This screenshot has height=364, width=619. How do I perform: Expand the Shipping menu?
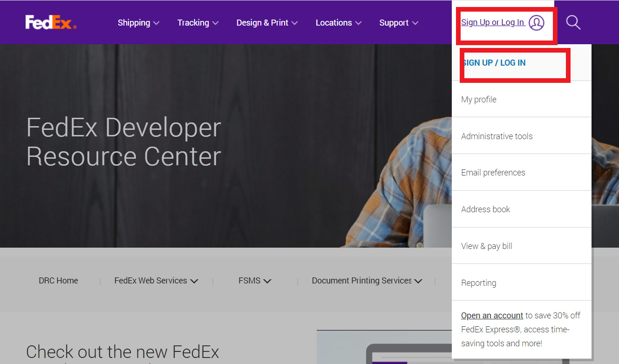[x=138, y=23]
